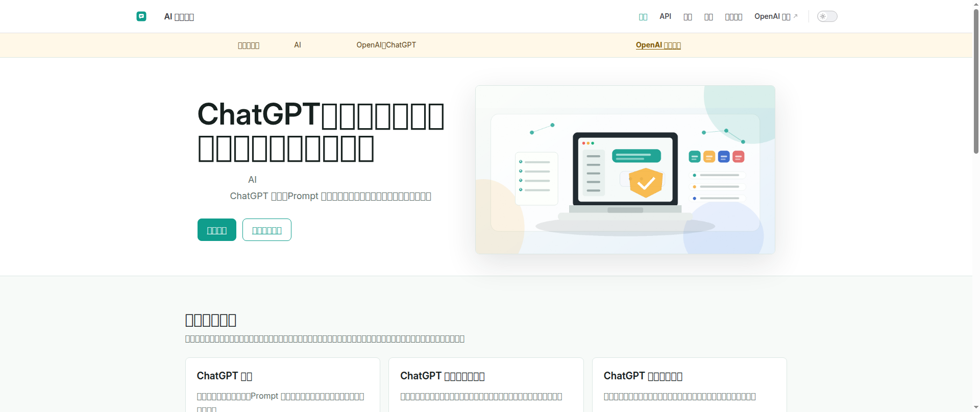Click the site title beginning with "AI"
The height and width of the screenshot is (412, 980).
tap(179, 17)
